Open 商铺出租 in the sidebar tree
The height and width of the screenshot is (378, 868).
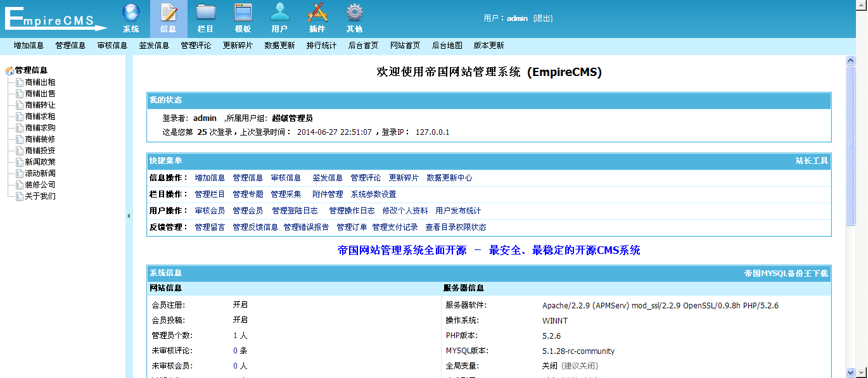40,82
